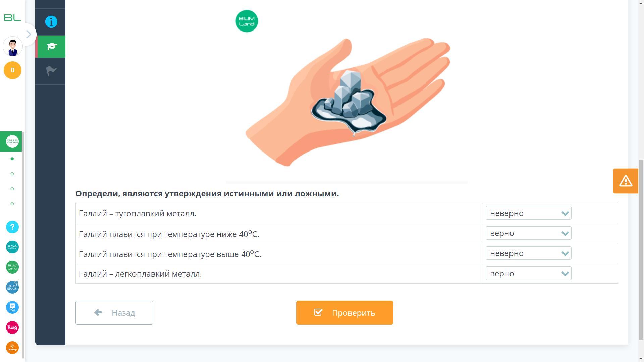Click the BL logo at top left
Image resolution: width=644 pixels, height=362 pixels.
(12, 18)
